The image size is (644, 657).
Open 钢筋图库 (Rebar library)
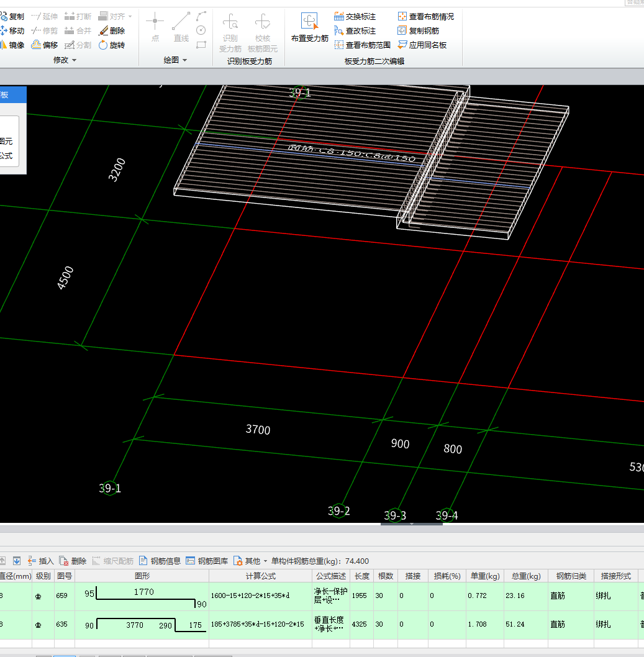pos(207,561)
